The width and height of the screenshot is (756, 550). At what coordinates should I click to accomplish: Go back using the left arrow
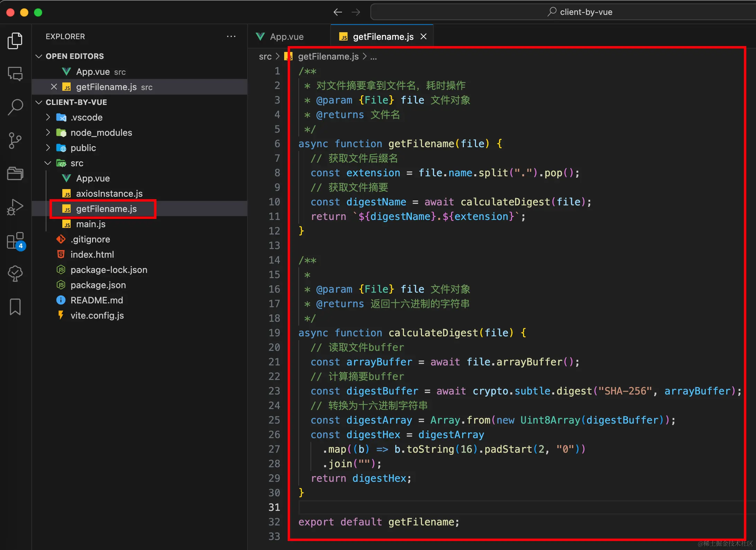[x=337, y=12]
